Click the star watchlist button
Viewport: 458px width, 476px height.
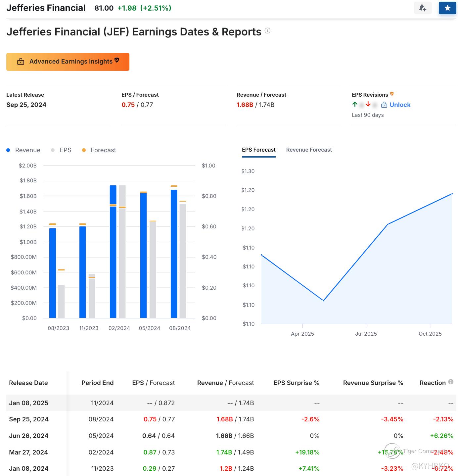tap(447, 8)
